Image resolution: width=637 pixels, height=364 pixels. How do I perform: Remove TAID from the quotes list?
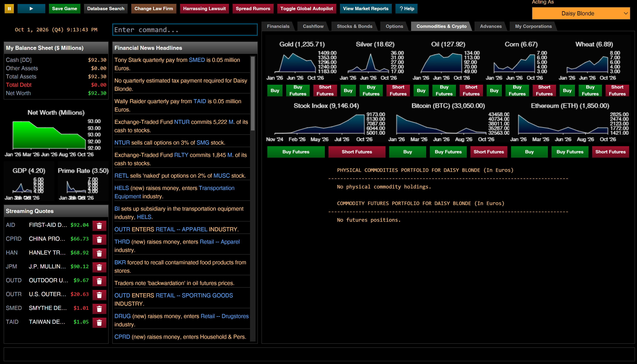(99, 322)
